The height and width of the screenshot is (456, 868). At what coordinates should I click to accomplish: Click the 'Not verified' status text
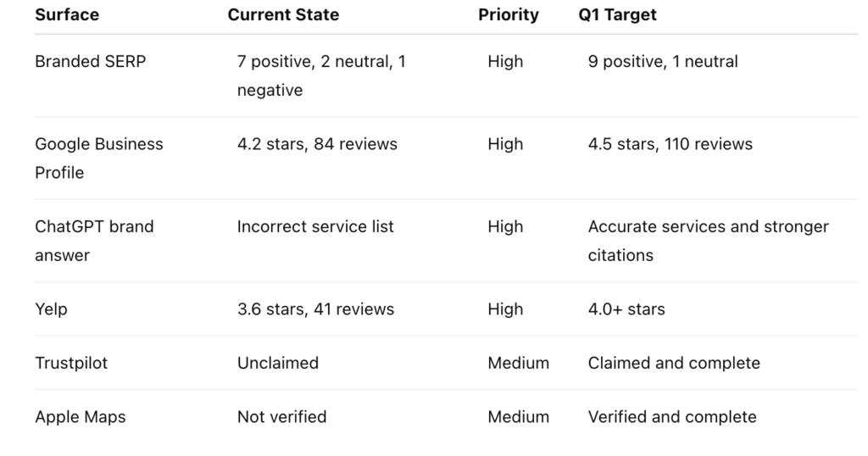pyautogui.click(x=281, y=417)
